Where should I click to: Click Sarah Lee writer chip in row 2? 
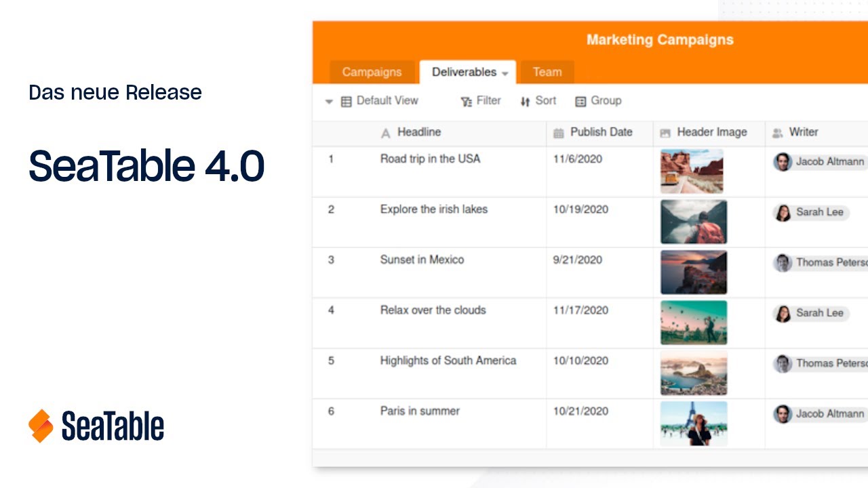coord(811,212)
